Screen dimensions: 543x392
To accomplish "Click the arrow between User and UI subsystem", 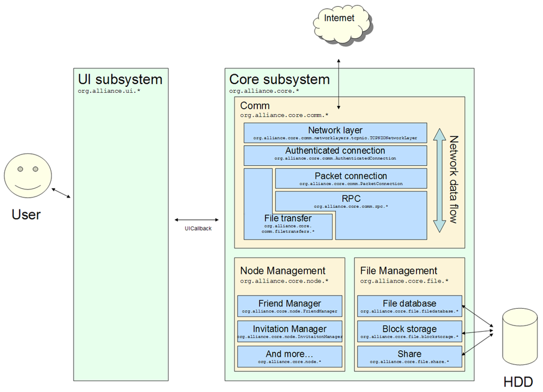I will click(61, 193).
